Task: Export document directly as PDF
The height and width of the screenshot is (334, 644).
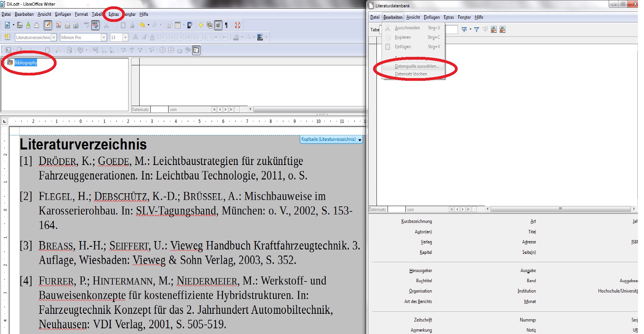Action: (59, 25)
